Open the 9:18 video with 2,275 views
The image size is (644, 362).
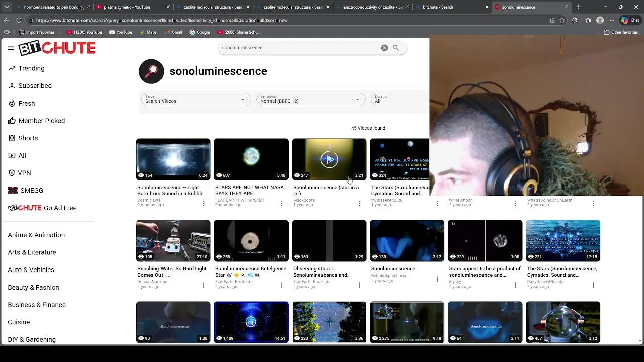[x=407, y=322]
